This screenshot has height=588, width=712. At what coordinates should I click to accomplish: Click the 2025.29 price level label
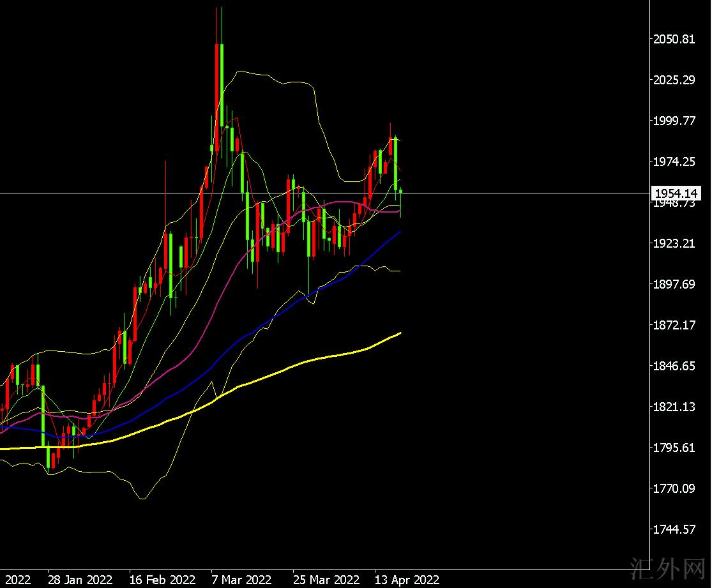673,80
